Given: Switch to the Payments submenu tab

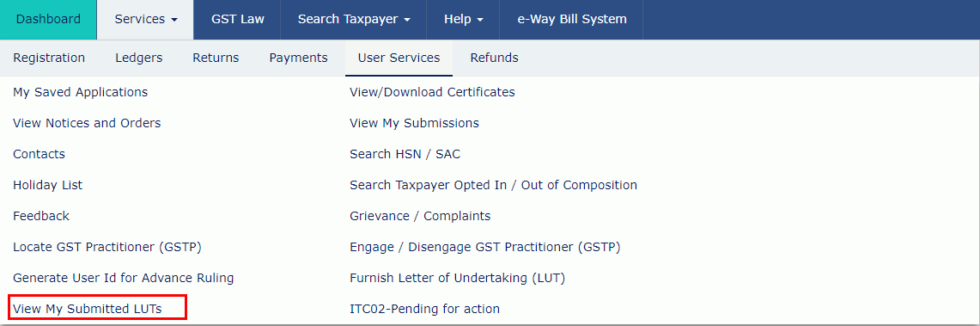Looking at the screenshot, I should 298,58.
